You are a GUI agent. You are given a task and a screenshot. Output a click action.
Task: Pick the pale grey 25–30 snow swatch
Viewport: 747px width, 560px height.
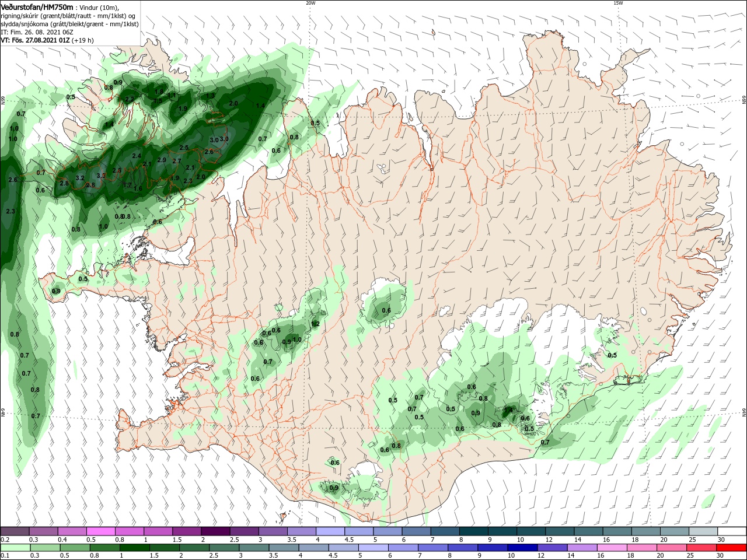[703, 531]
